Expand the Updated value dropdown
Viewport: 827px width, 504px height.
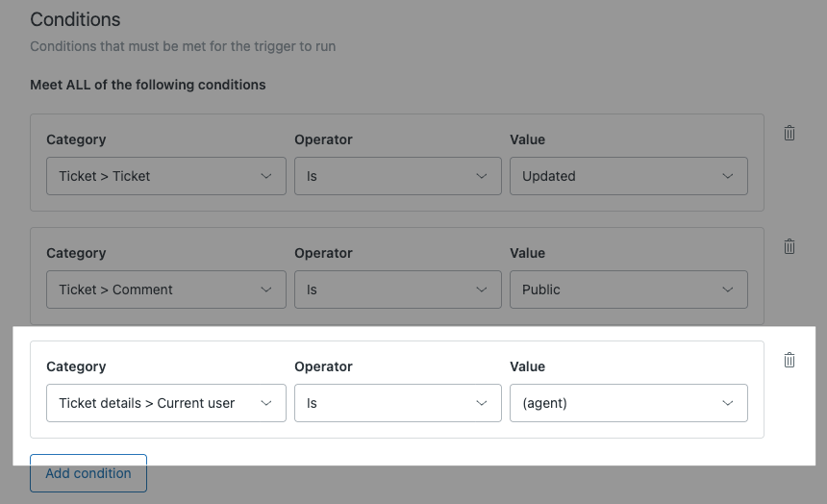628,176
